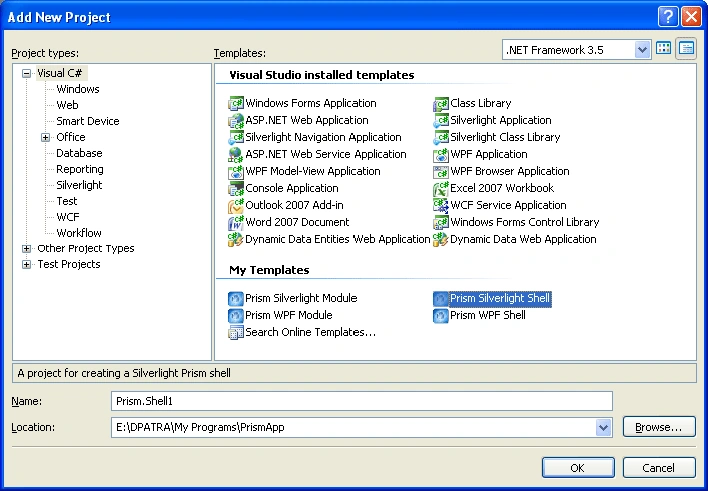Select the Excel 2007 Workbook template icon
Screen dimensions: 708x491
coord(441,188)
